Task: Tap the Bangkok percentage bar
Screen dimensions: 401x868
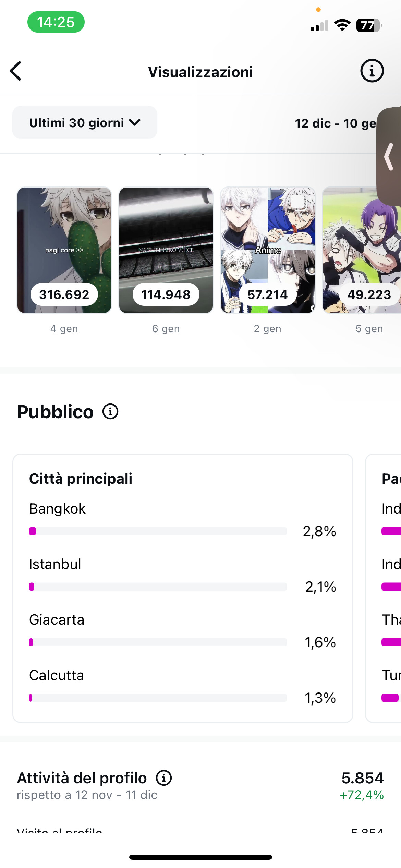Action: click(158, 531)
